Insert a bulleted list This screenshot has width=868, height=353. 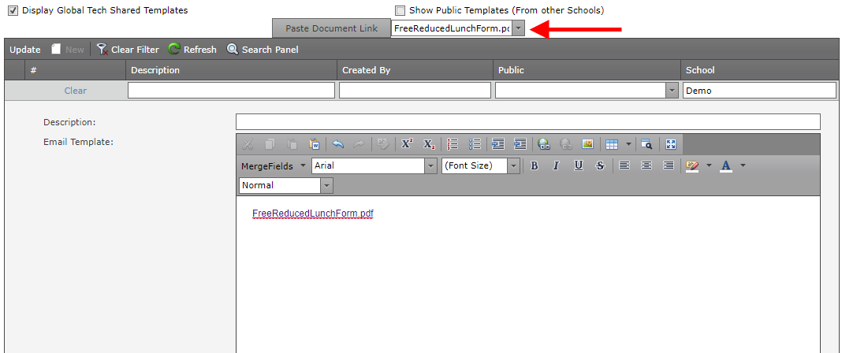475,144
